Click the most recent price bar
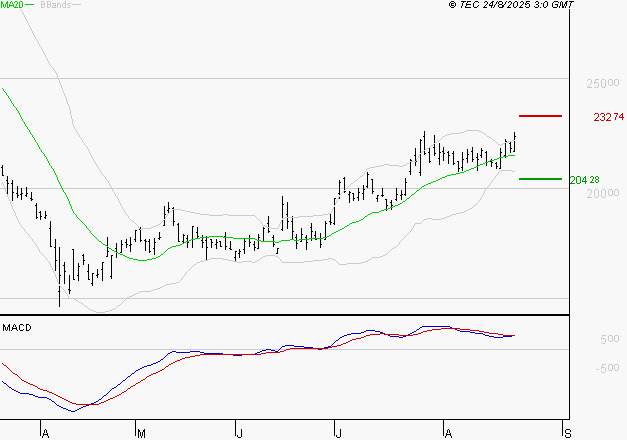The width and height of the screenshot is (627, 440). pos(515,142)
